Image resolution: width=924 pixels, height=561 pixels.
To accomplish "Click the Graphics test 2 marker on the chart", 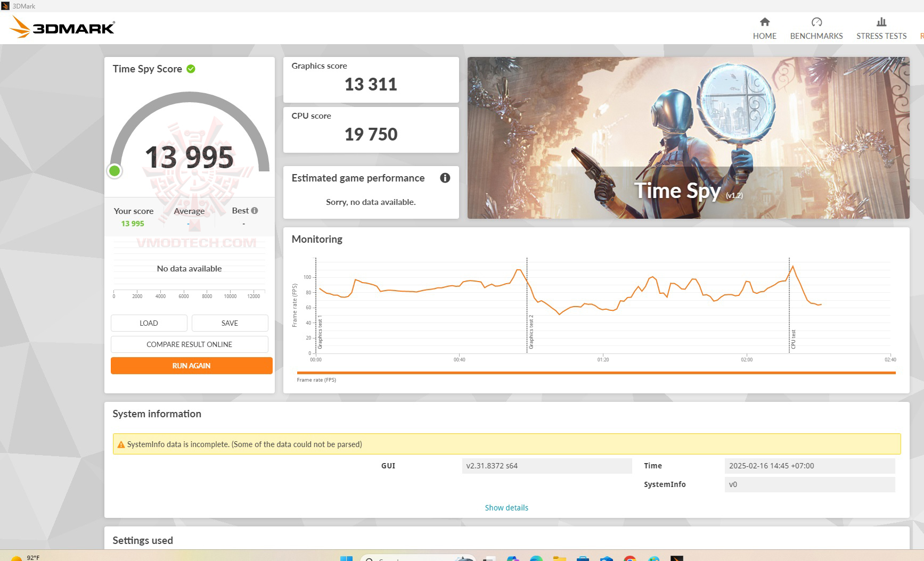I will (x=531, y=333).
